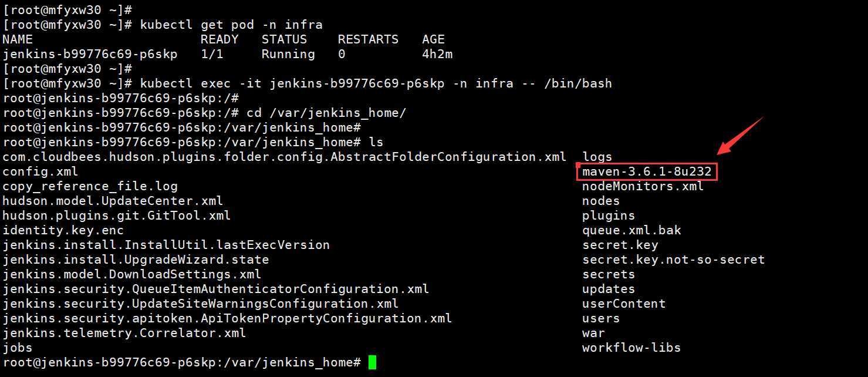Click the queue.xml.bak file name

631,230
